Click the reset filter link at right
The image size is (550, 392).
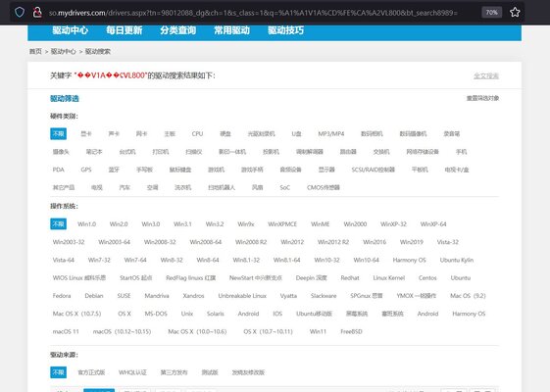pos(482,98)
